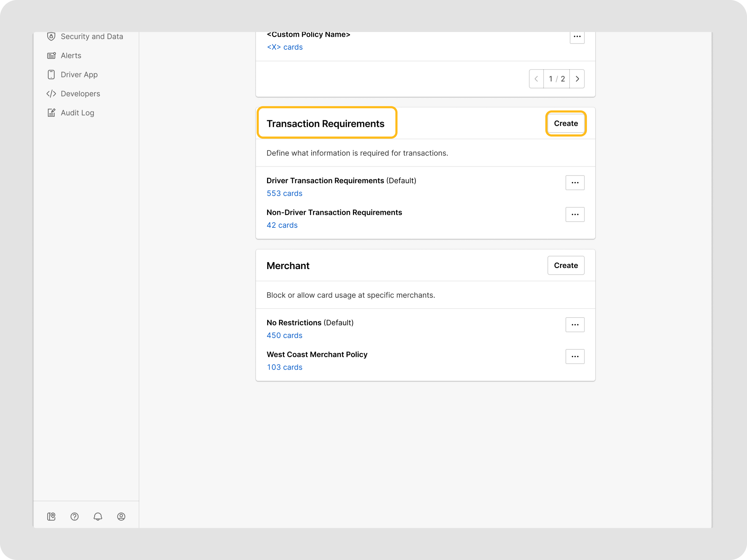Viewport: 747px width, 560px height.
Task: Open options for Non-Driver Transaction Requirements
Action: coord(575,215)
